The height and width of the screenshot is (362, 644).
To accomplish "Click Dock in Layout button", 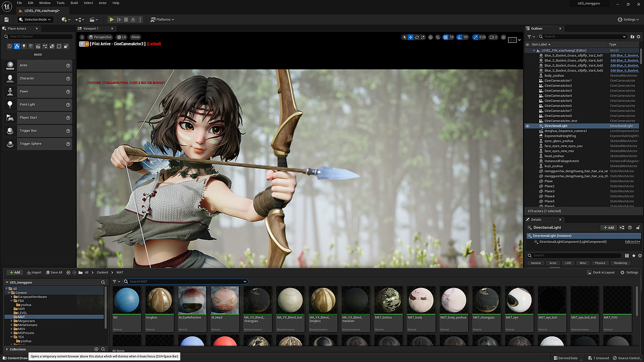I will point(601,273).
